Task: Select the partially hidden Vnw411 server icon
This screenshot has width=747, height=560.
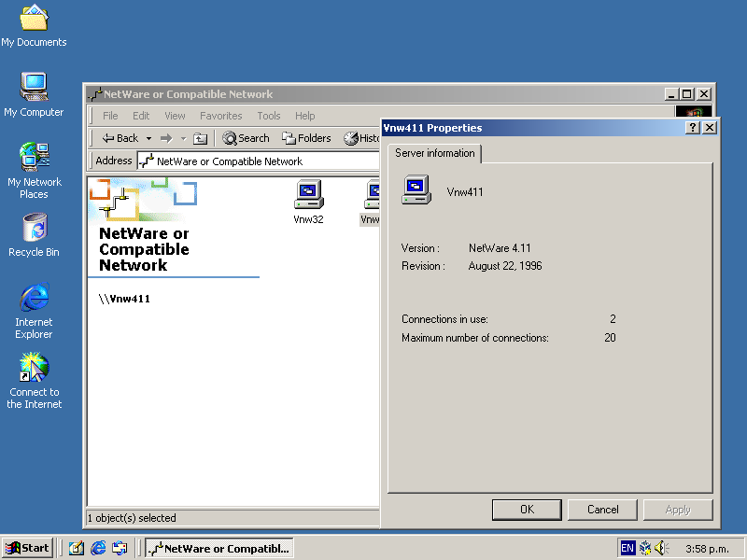Action: tap(371, 202)
